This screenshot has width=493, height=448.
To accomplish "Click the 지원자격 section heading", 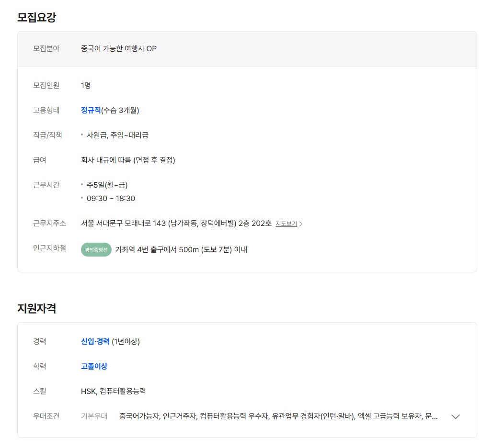I will (37, 309).
